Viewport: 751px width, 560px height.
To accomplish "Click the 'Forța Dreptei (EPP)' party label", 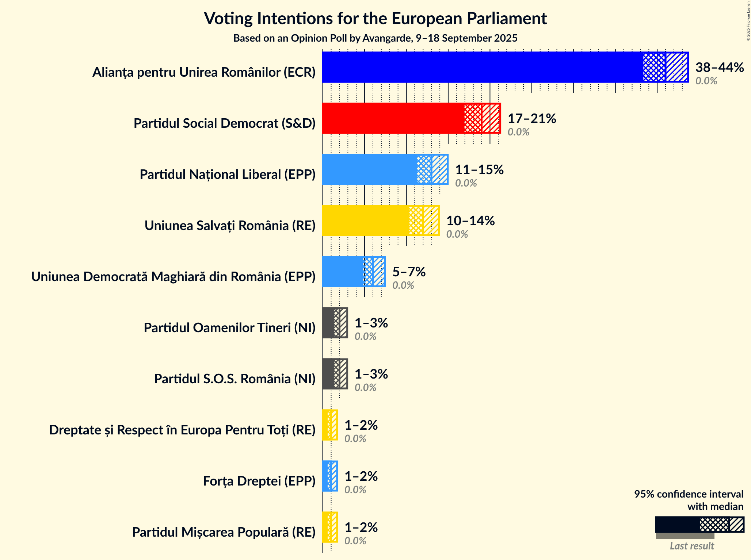I will [x=259, y=481].
